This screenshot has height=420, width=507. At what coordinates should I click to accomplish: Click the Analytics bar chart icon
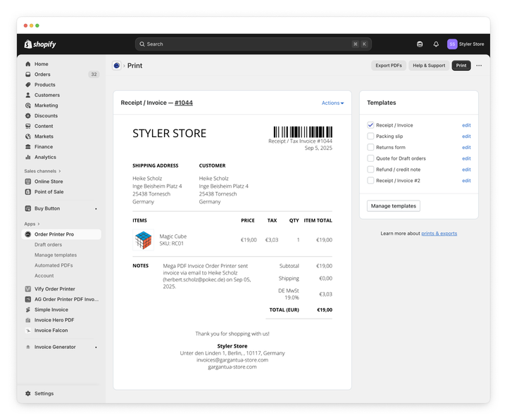coord(28,157)
